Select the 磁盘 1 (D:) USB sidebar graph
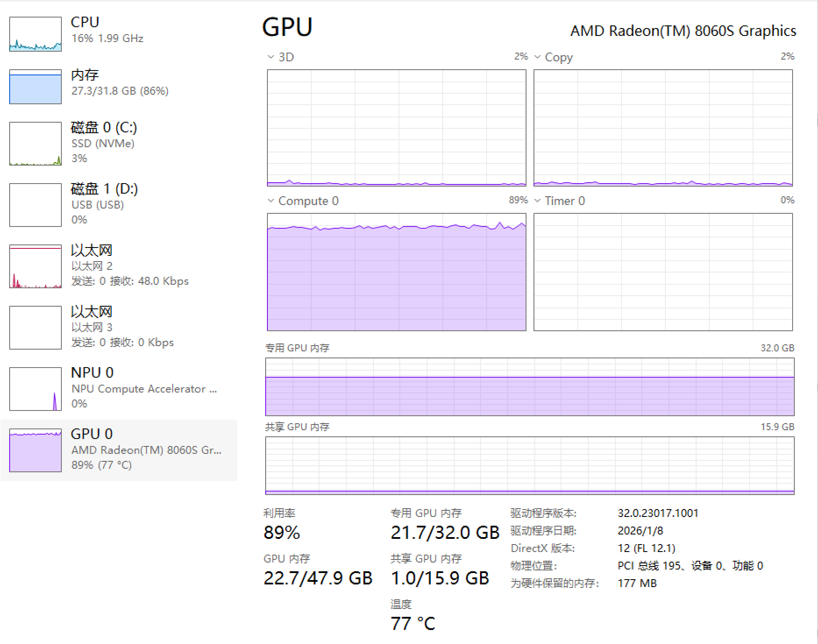Viewport: 818px width, 644px height. 35,205
